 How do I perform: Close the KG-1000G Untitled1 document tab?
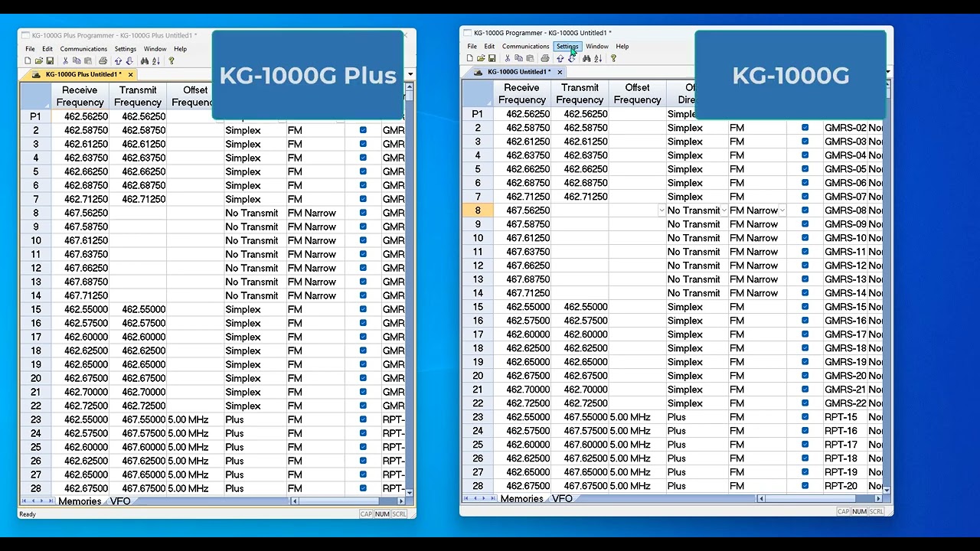560,72
